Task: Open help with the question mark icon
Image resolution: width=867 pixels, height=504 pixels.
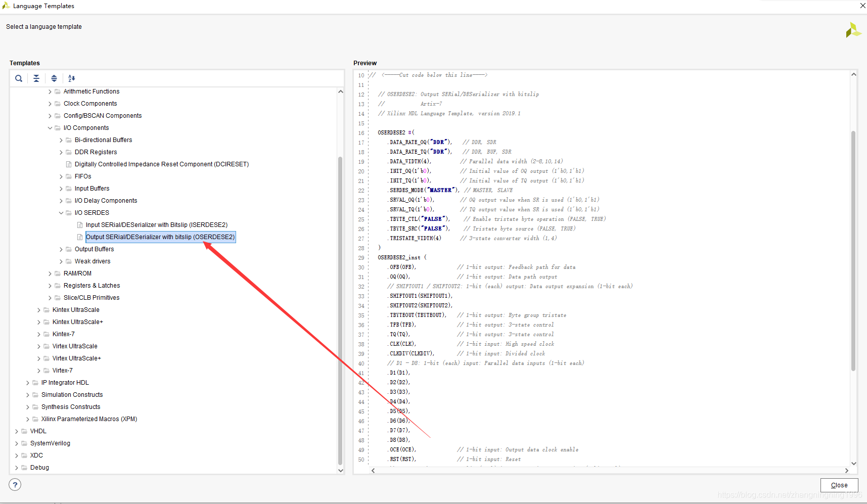Action: coord(15,485)
